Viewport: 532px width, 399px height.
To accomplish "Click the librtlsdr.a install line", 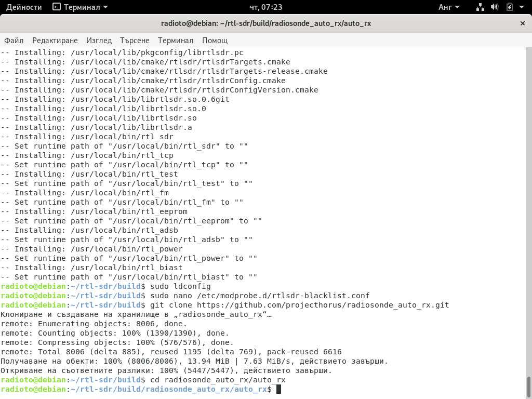I will point(96,128).
